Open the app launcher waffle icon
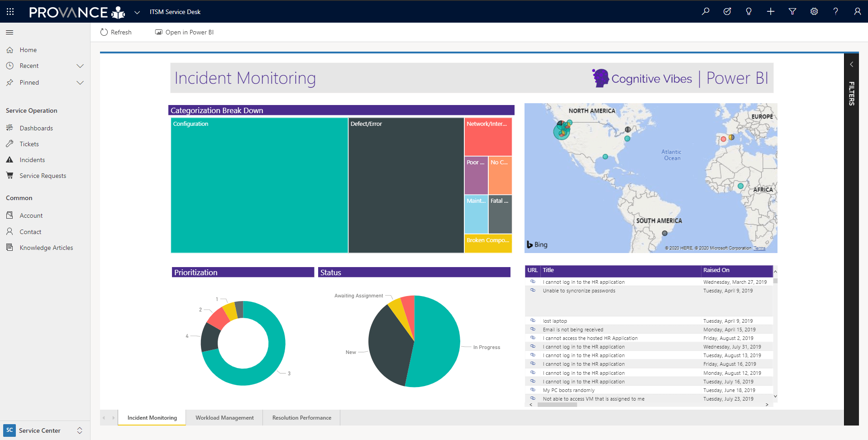The width and height of the screenshot is (868, 440). tap(10, 12)
